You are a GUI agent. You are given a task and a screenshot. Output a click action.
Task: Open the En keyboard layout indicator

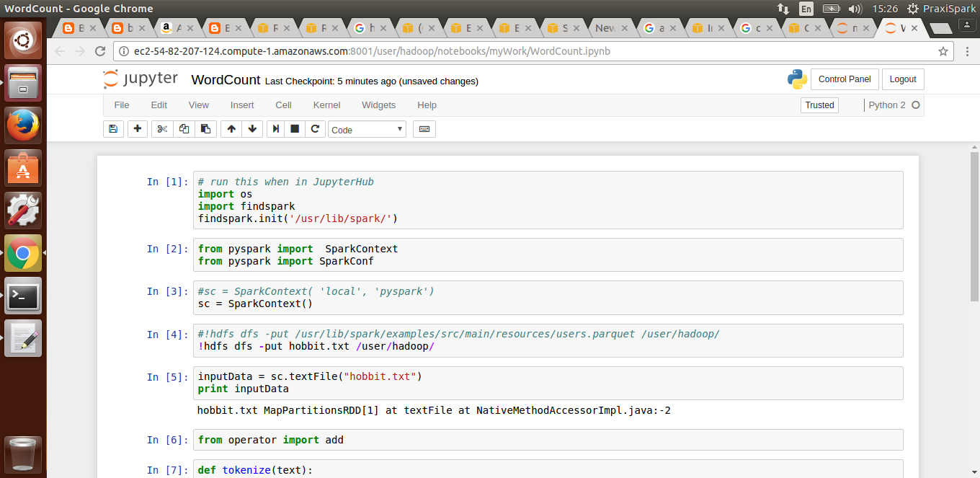(806, 9)
